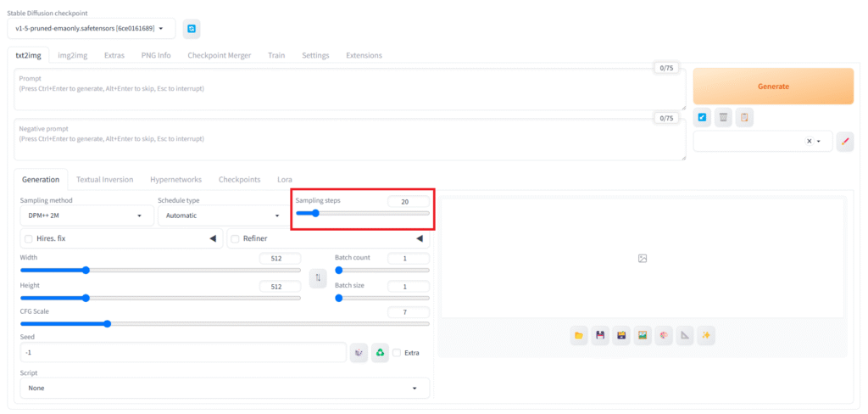This screenshot has height=414, width=868.
Task: Enable the Refiner checkbox
Action: click(x=236, y=239)
